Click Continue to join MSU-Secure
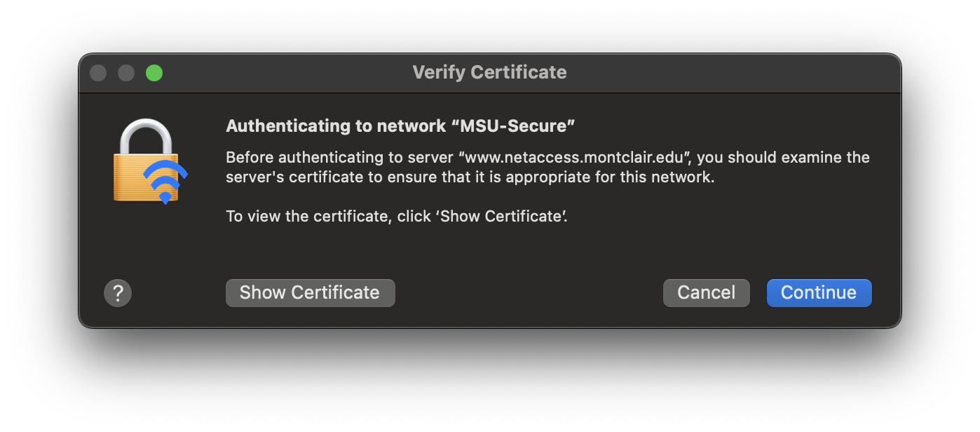The width and height of the screenshot is (980, 432). click(x=819, y=292)
